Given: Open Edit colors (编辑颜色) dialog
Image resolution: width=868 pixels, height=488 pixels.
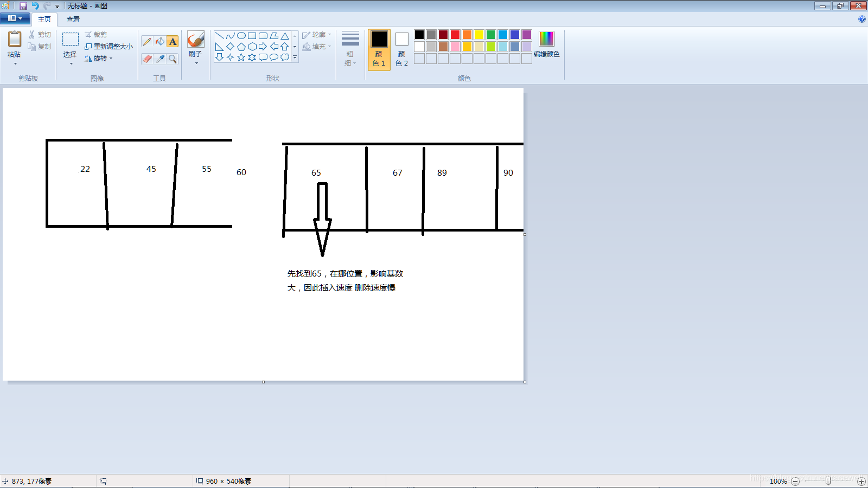Looking at the screenshot, I should (547, 44).
